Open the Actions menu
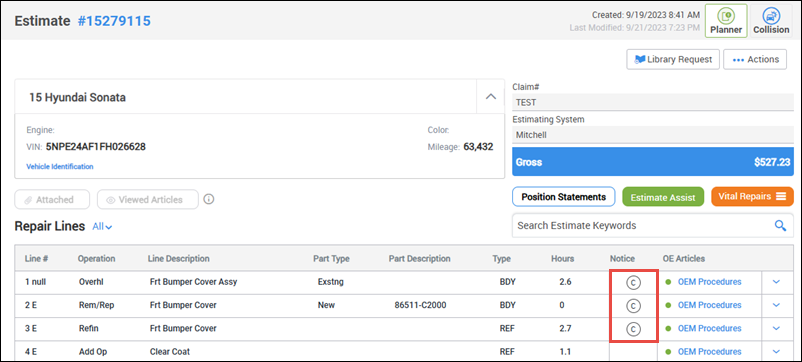The height and width of the screenshot is (362, 802). pyautogui.click(x=755, y=59)
